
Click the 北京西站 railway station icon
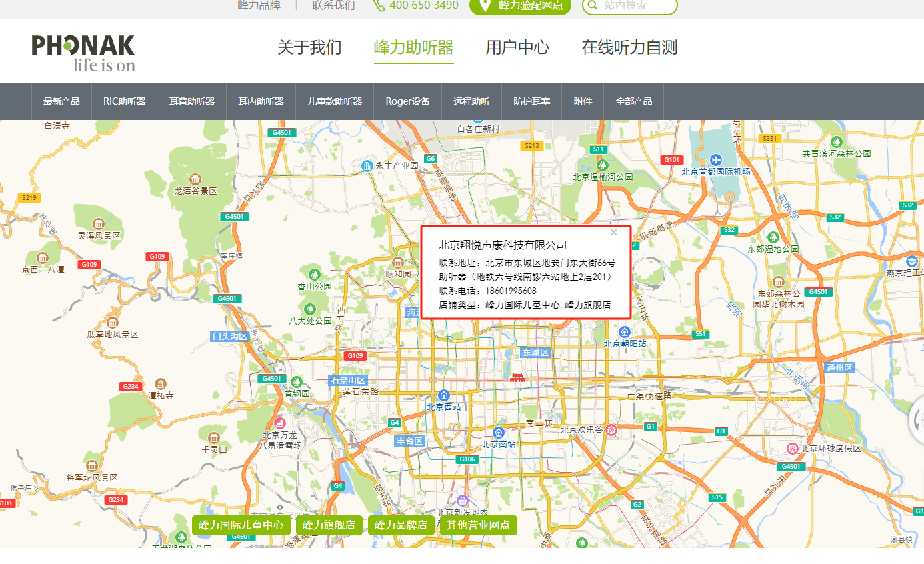444,395
